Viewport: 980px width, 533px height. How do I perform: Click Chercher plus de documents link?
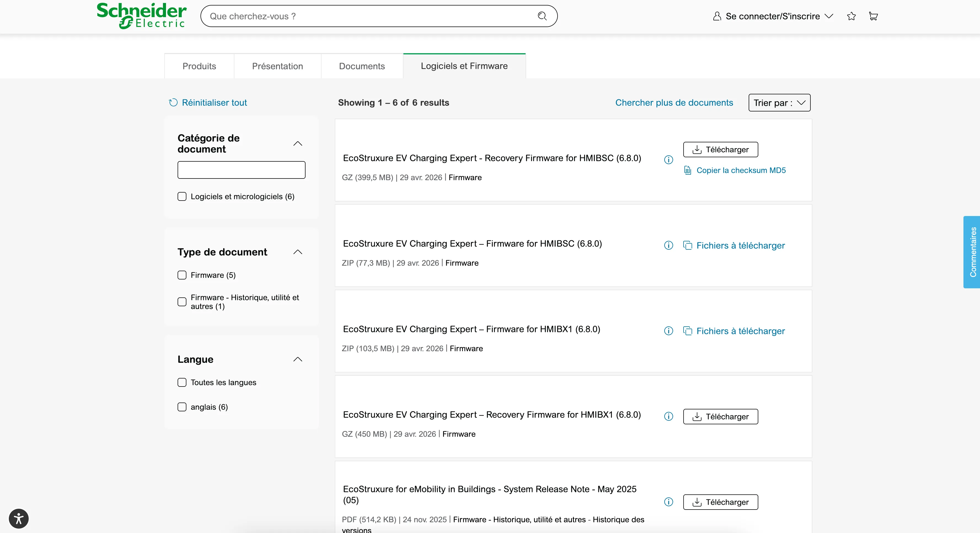point(674,102)
